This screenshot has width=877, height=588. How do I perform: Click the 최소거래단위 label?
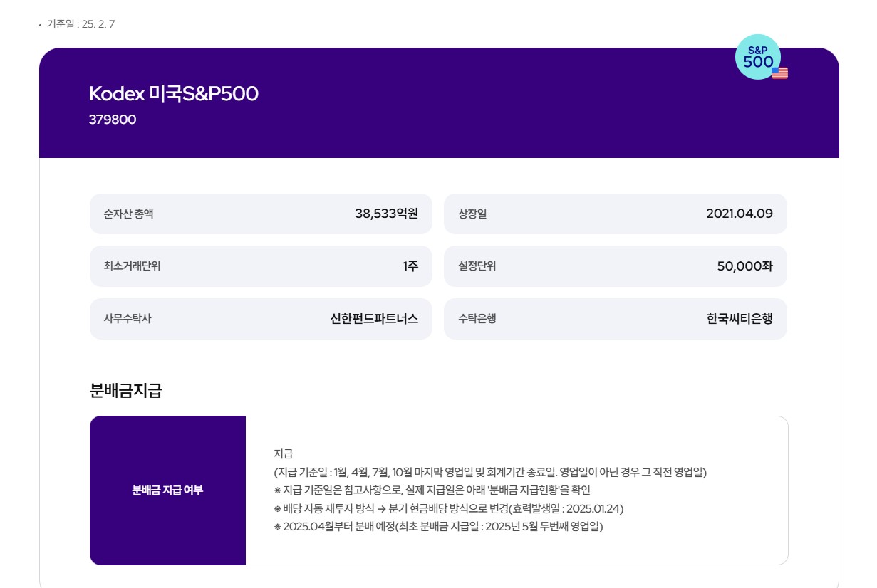132,266
